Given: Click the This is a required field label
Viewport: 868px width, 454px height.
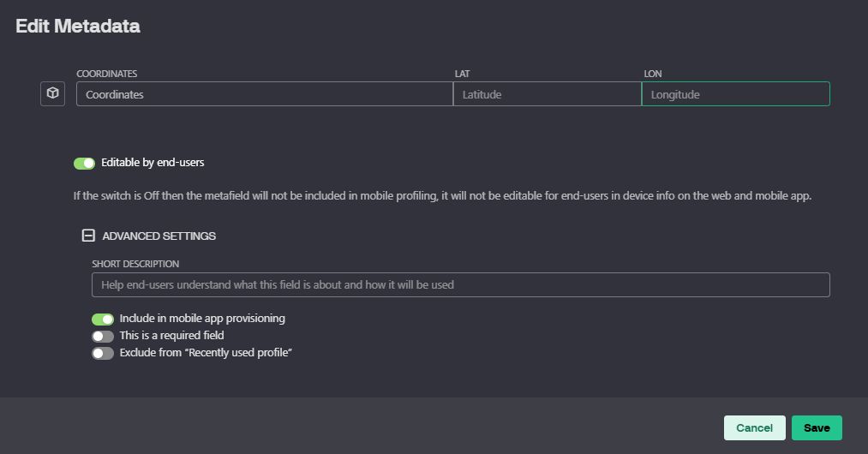Looking at the screenshot, I should [171, 336].
